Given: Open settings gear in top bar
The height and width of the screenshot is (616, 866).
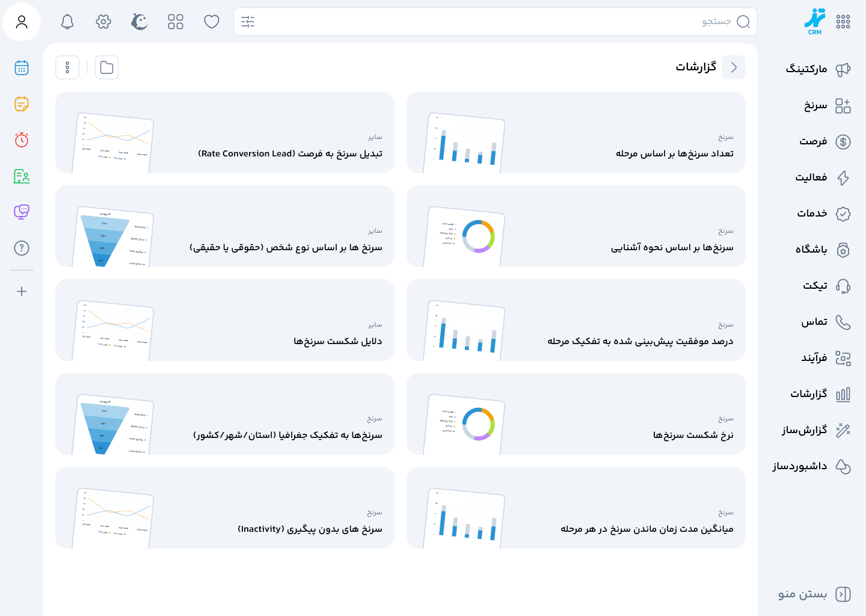Looking at the screenshot, I should (103, 22).
